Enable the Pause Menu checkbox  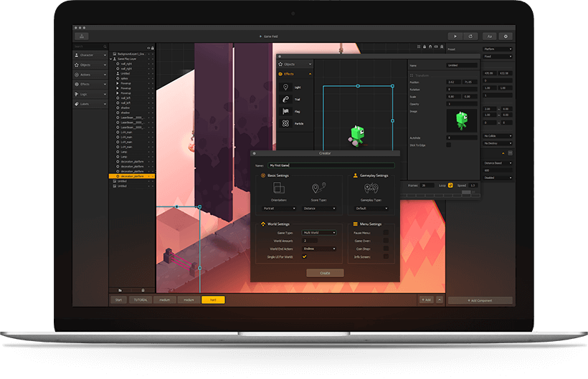[386, 232]
